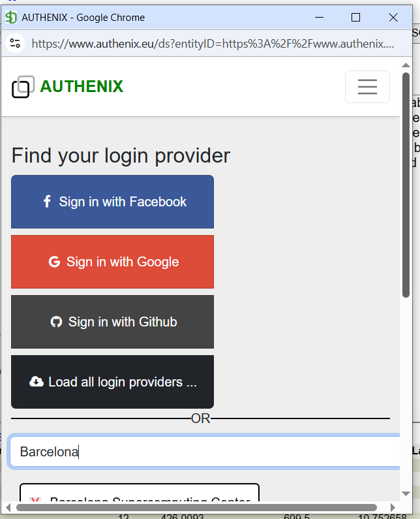Viewport: 420px width, 519px height.
Task: Click the Google G icon
Action: 54,262
